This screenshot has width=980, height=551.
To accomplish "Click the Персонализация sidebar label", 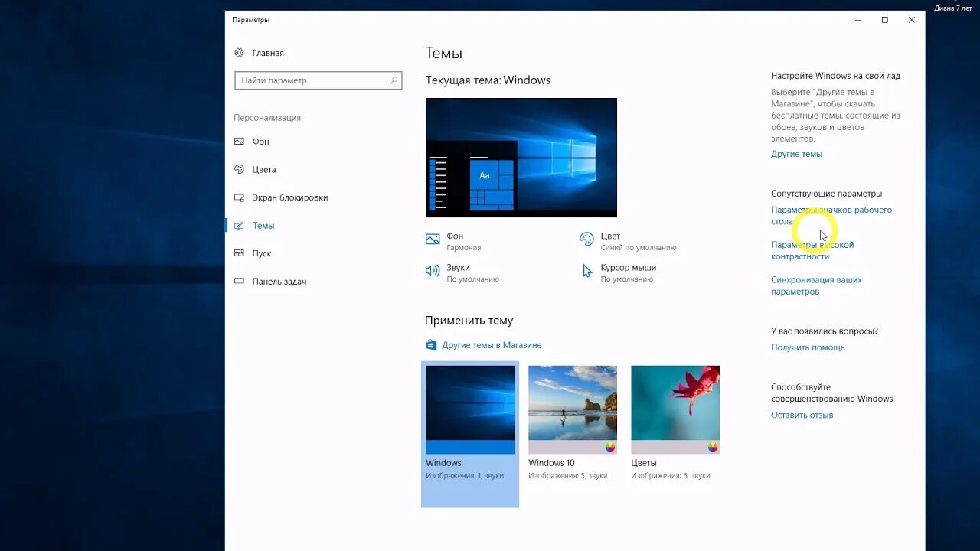I will pos(267,118).
